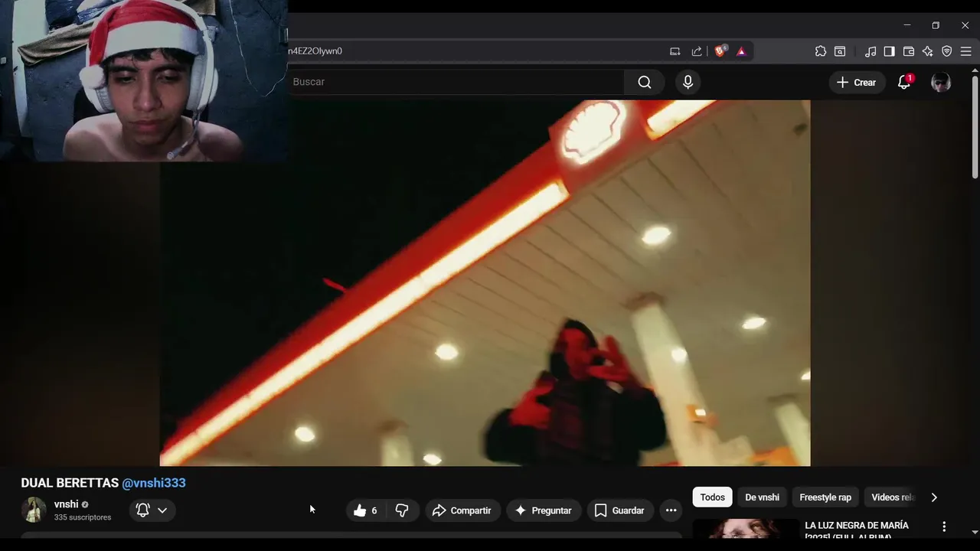The image size is (980, 551).
Task: Open the browser extensions puzzle icon
Action: pos(821,51)
